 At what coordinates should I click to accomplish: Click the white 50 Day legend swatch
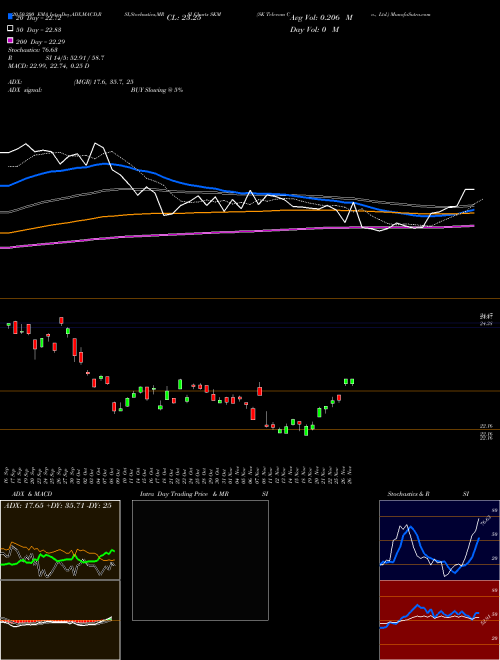pyautogui.click(x=10, y=29)
